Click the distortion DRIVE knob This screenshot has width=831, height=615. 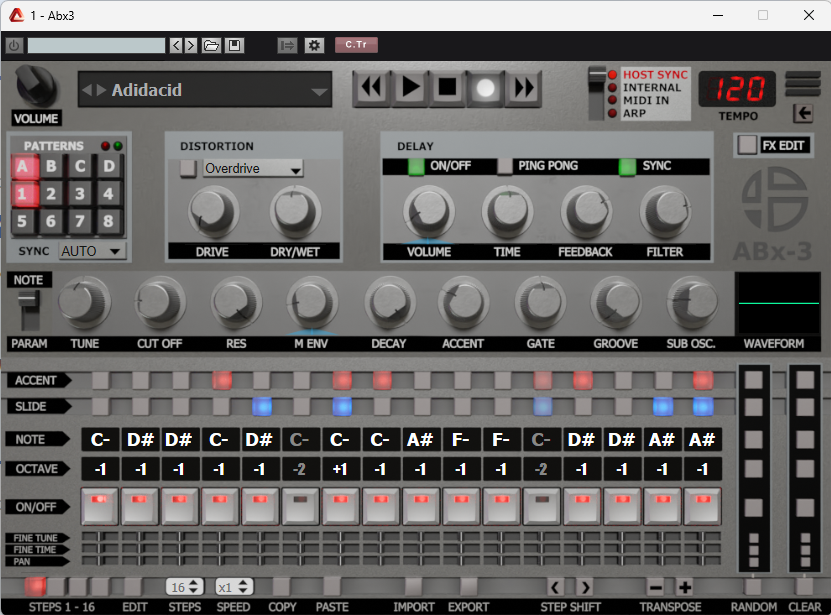213,212
